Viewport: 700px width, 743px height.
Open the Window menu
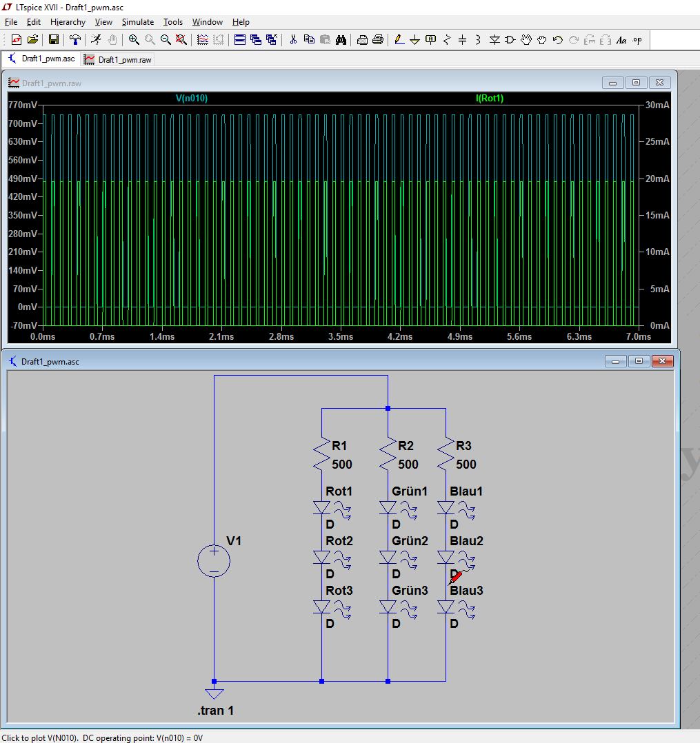tap(208, 22)
